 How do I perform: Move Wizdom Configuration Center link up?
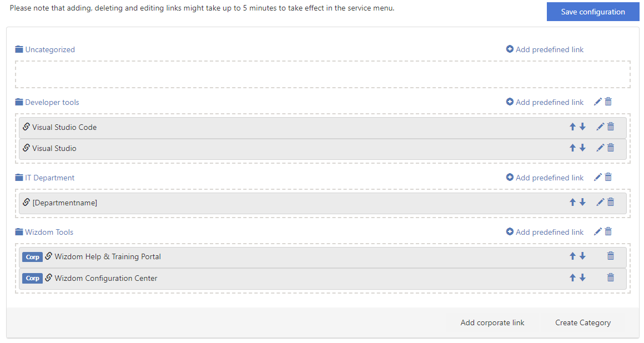coord(572,278)
